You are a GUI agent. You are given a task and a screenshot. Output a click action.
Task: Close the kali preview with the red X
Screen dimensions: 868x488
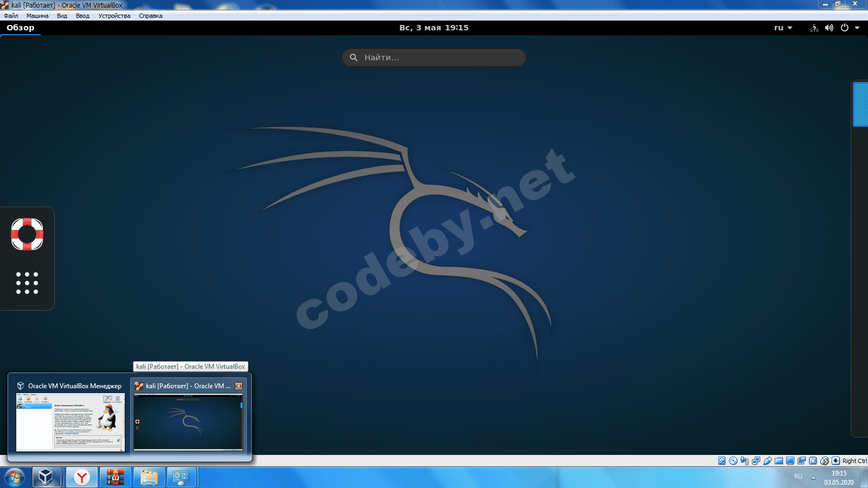coord(239,386)
